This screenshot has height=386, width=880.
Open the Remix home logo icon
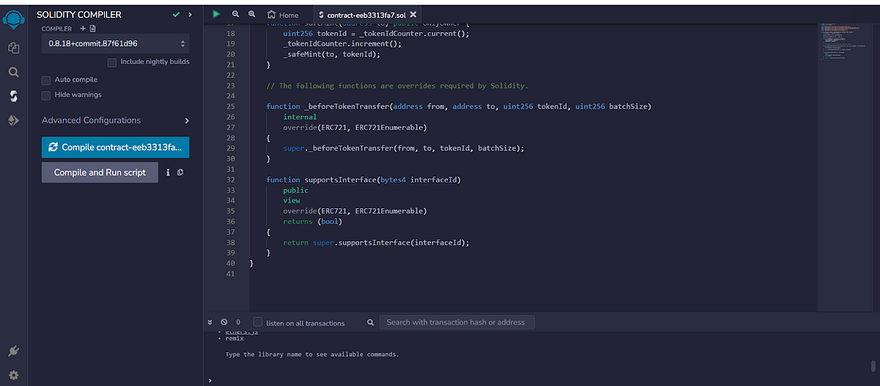pyautogui.click(x=13, y=20)
